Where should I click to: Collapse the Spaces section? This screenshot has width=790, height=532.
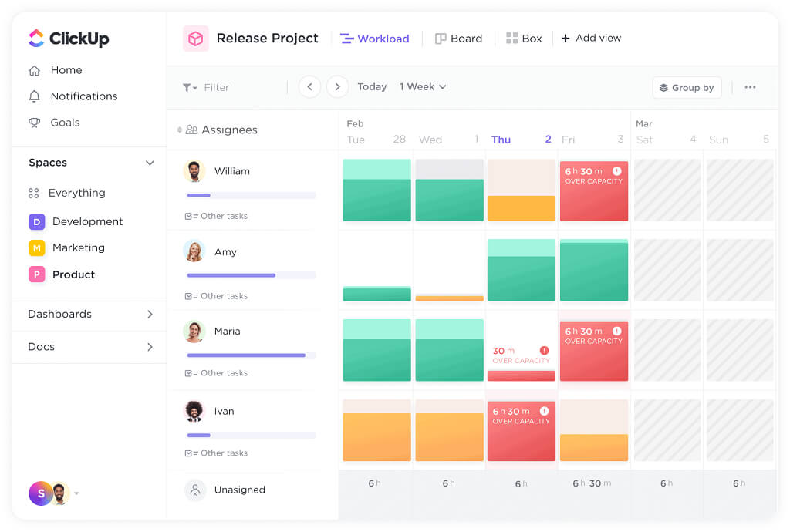(x=150, y=163)
